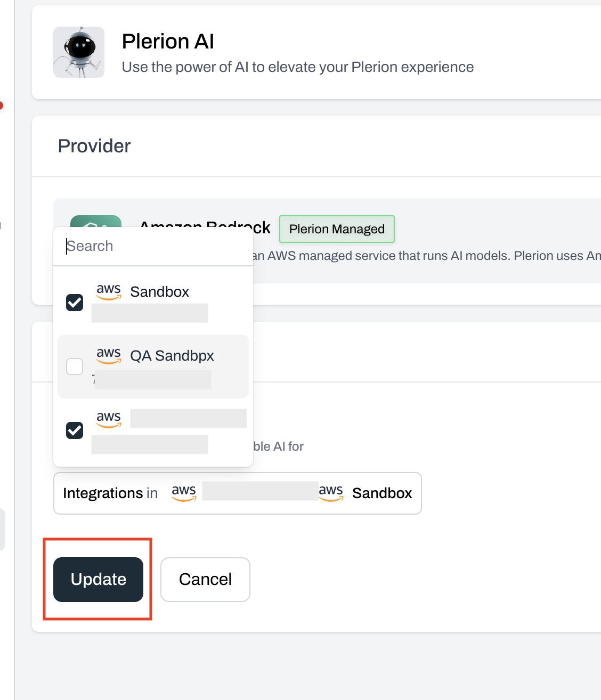The width and height of the screenshot is (601, 700).
Task: Select the QA Sandbpx option label
Action: tap(172, 356)
